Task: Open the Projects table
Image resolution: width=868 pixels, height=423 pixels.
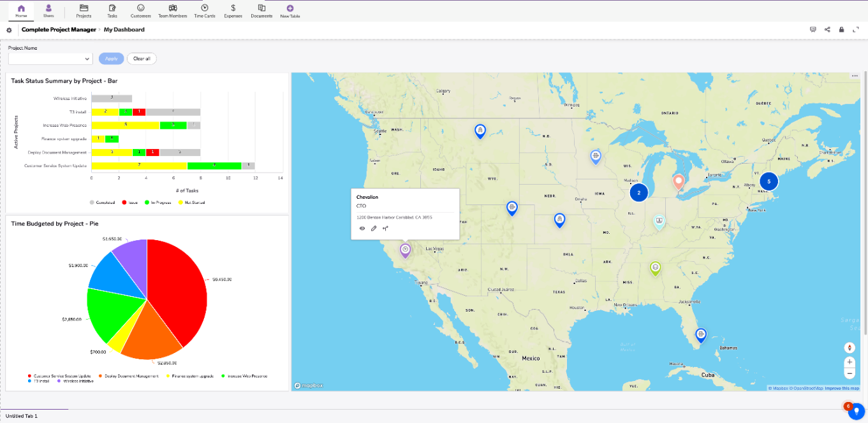Action: 84,10
